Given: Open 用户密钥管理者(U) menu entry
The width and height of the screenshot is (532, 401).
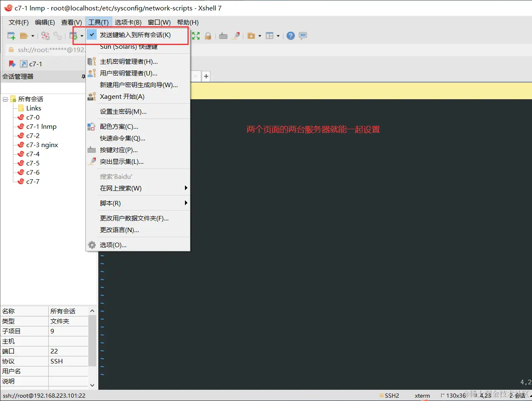Looking at the screenshot, I should (x=138, y=73).
